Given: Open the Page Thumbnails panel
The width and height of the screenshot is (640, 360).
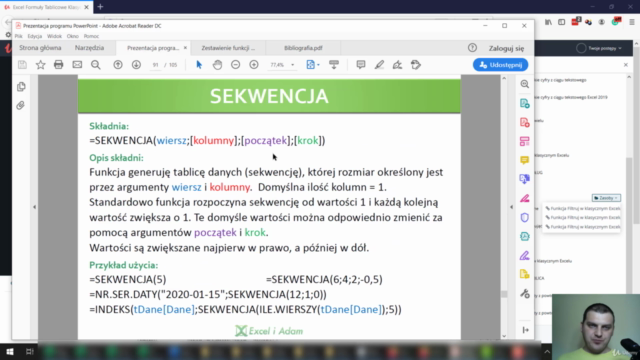Looking at the screenshot, I should coord(21,87).
